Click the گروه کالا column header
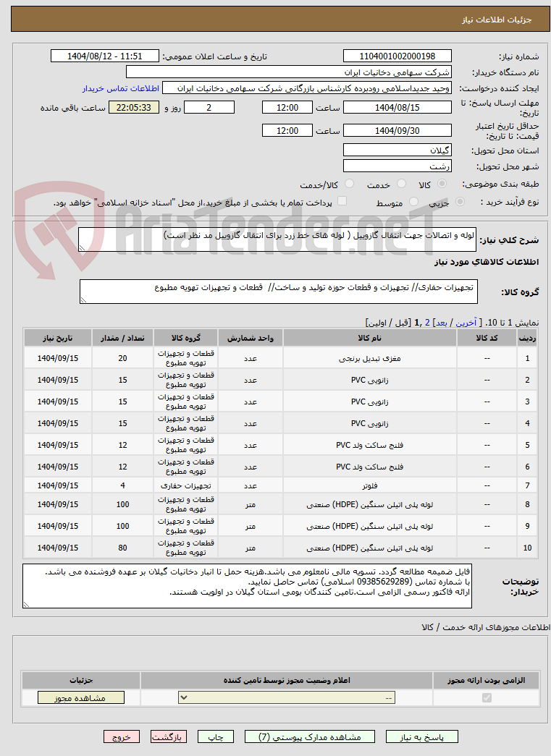Screen dimensions: 551x756 tap(186, 338)
